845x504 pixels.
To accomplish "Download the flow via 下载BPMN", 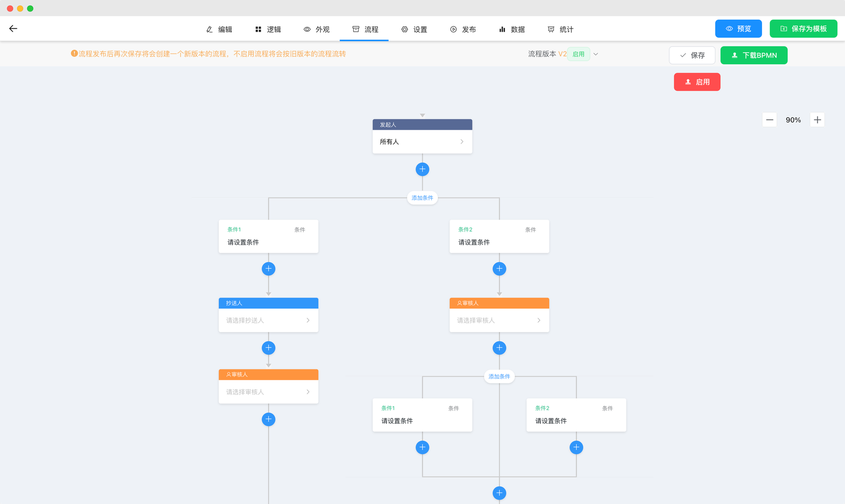I will [754, 55].
